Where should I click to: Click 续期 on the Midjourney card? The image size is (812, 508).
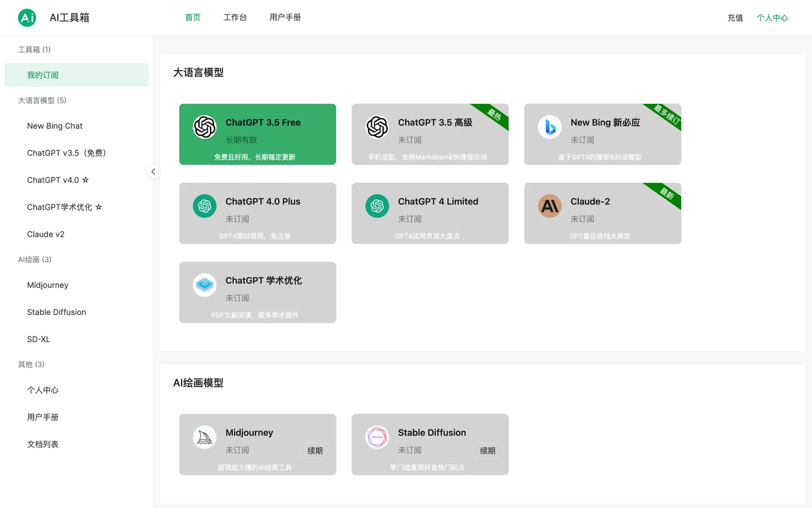[315, 450]
